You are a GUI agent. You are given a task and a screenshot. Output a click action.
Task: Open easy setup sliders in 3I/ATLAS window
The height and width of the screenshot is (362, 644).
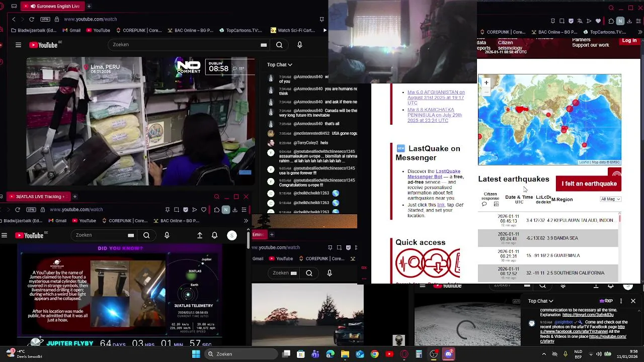[x=244, y=210]
